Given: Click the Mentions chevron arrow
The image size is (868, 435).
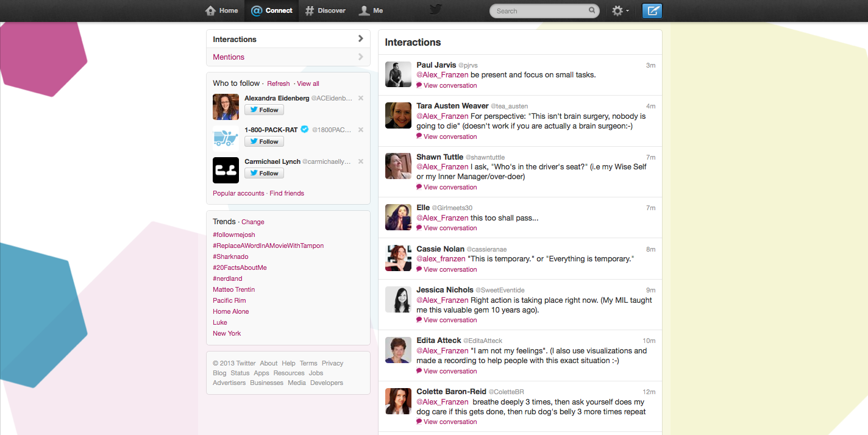Looking at the screenshot, I should point(361,57).
